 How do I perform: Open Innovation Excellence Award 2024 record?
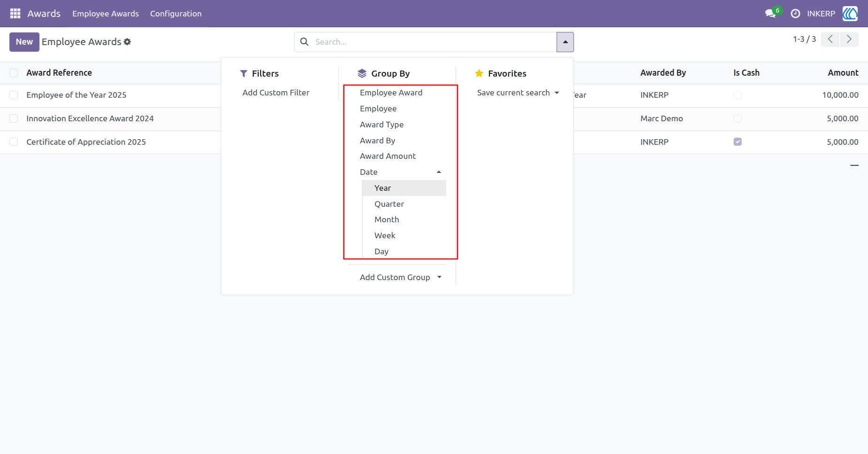coord(90,118)
